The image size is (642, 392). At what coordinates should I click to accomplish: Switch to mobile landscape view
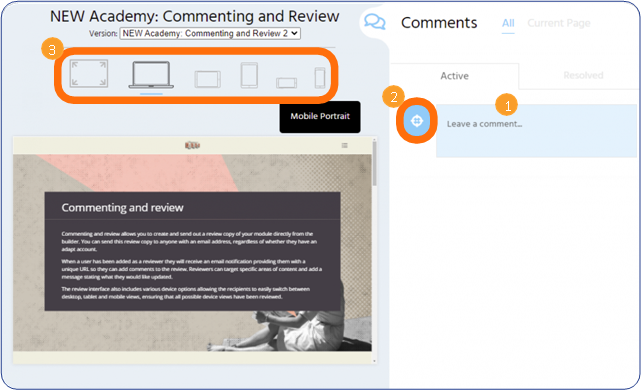coord(286,83)
